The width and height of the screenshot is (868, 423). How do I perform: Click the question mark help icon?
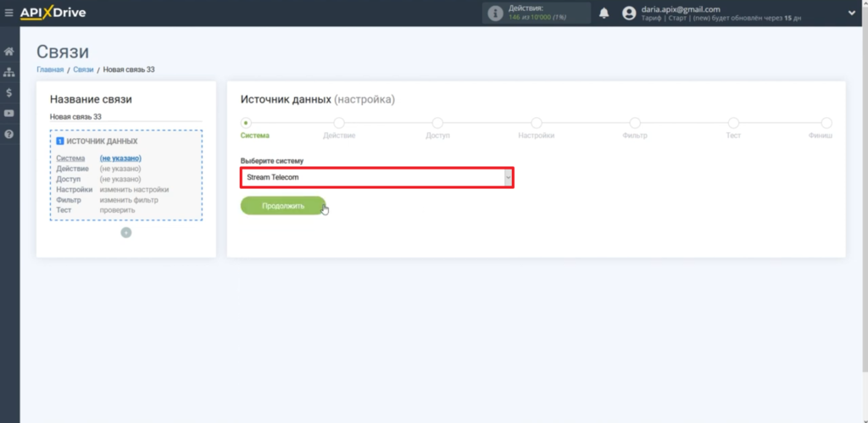point(9,134)
